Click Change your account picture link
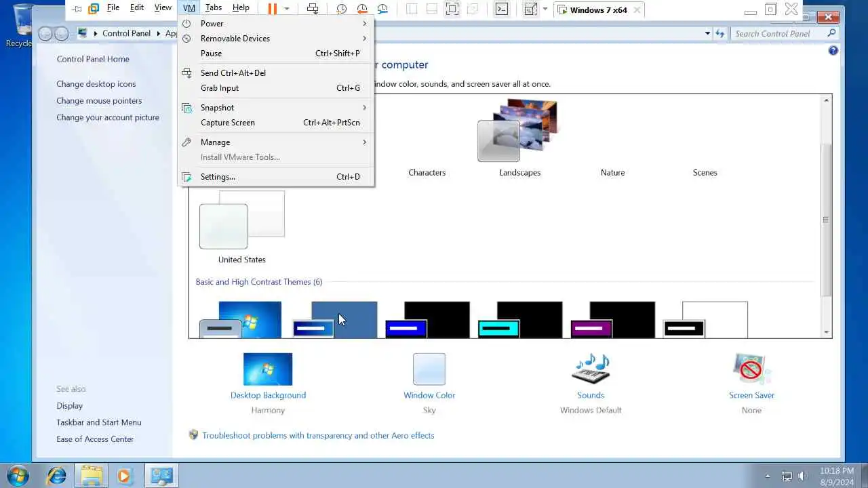 [108, 117]
